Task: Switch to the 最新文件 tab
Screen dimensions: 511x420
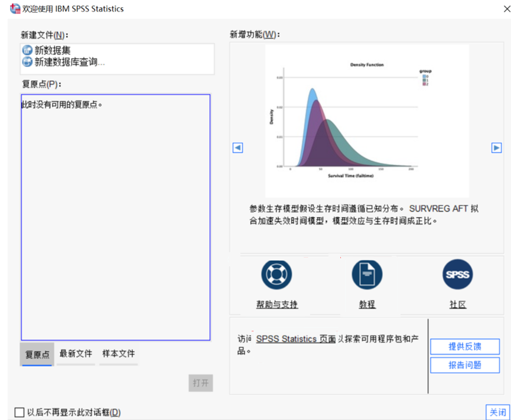Action: coord(76,354)
